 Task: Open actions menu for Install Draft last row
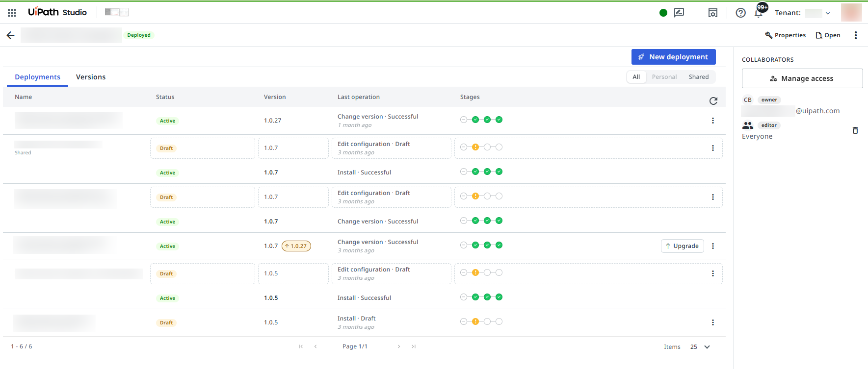coord(713,322)
